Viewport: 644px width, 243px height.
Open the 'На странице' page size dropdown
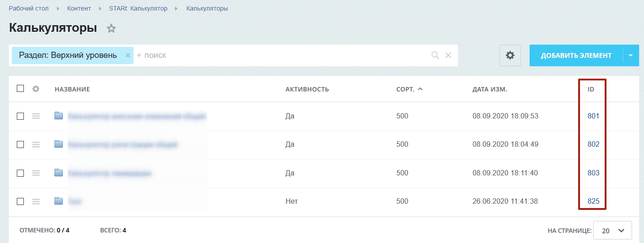[612, 231]
